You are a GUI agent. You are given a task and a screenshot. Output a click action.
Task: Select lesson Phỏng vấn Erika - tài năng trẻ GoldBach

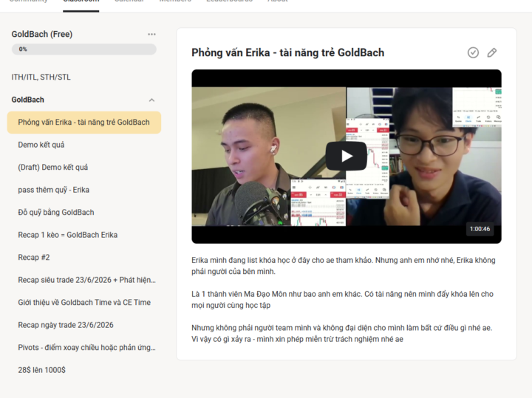83,123
